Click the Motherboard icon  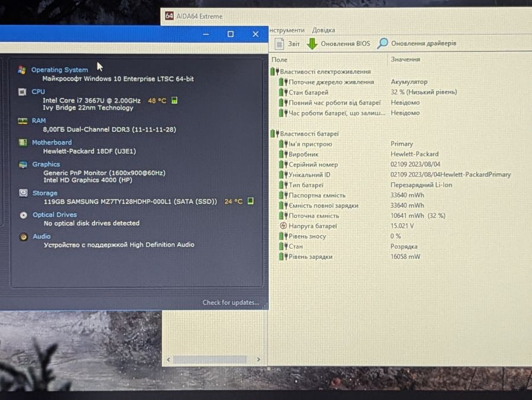click(22, 142)
